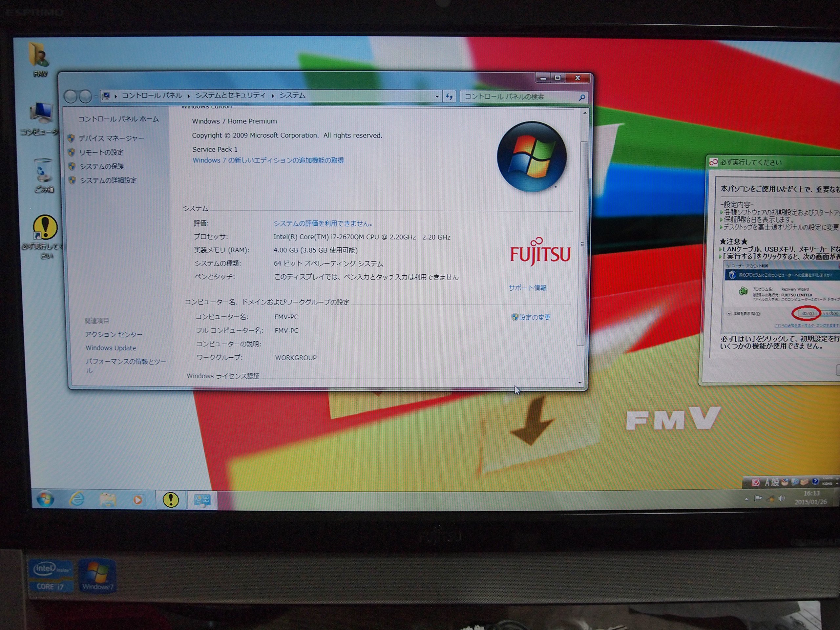840x630 pixels.
Task: Open アクション センター related link
Action: [x=114, y=334]
